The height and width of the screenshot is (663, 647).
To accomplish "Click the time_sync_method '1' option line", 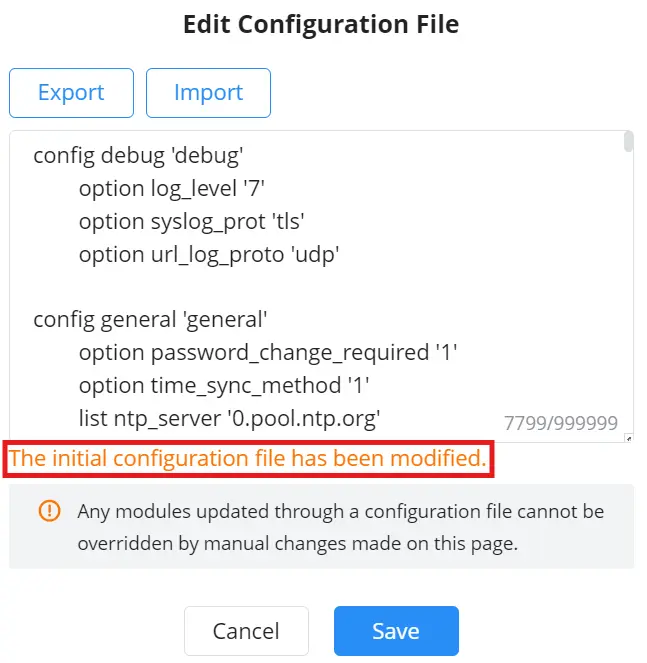I will pyautogui.click(x=224, y=386).
